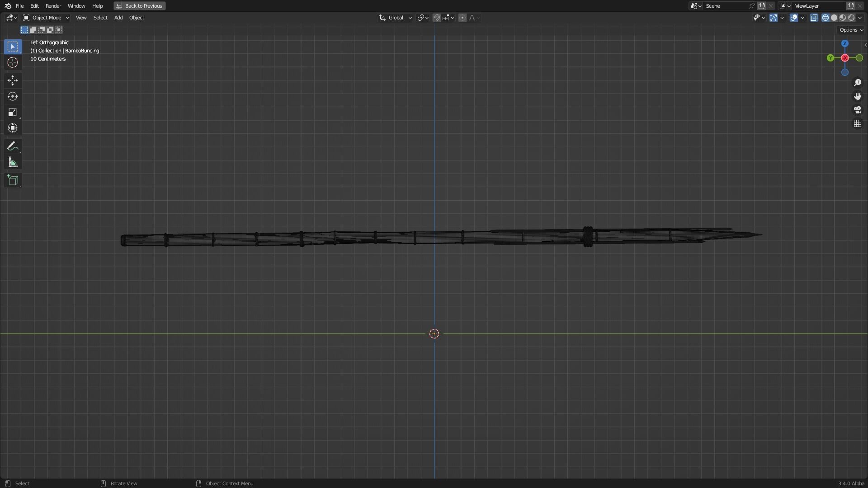Set selection mode to invert
The width and height of the screenshot is (868, 488).
pyautogui.click(x=50, y=30)
